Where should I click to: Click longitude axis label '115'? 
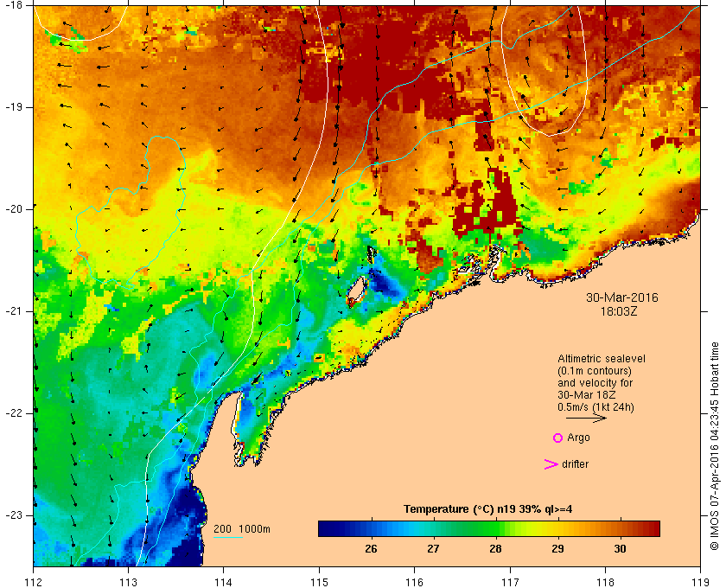tap(319, 582)
